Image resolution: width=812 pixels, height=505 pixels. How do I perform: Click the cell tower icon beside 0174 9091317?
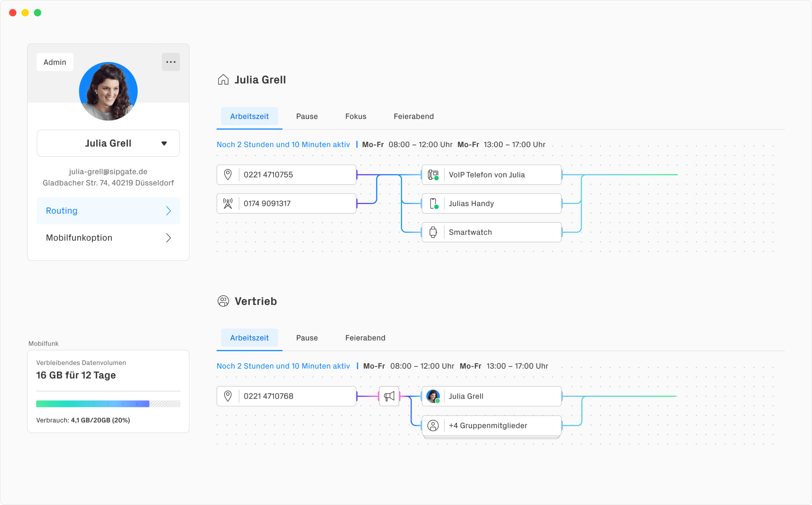[228, 203]
